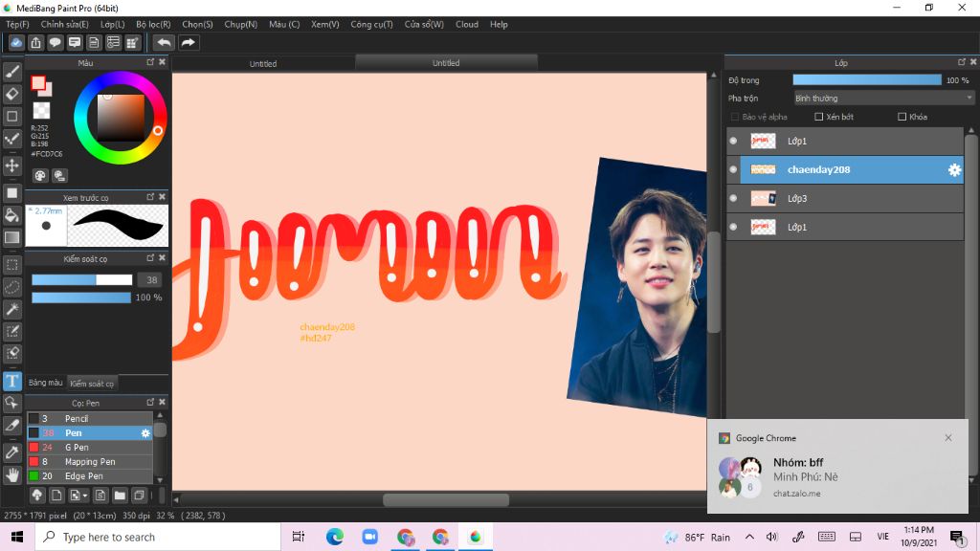Click the Redo arrow
The width and height of the screenshot is (980, 551).
point(188,42)
